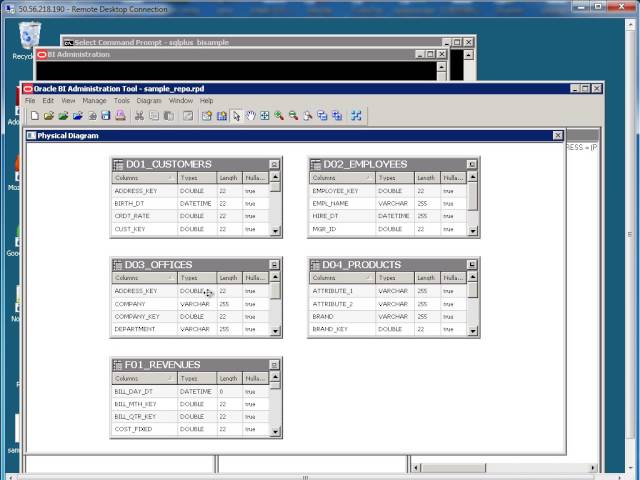Click the auto layout diagram icon
This screenshot has height=480, width=640.
tap(356, 116)
